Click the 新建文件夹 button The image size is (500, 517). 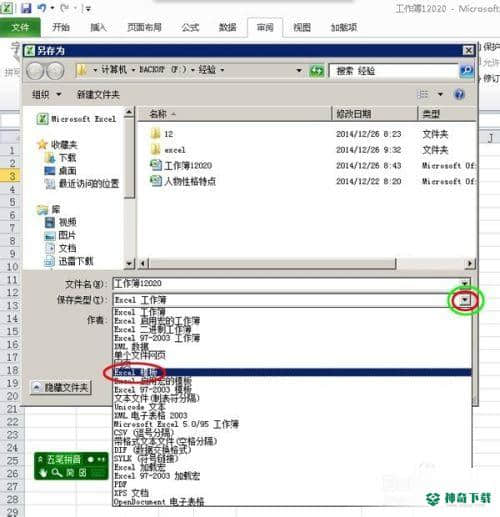[x=98, y=95]
